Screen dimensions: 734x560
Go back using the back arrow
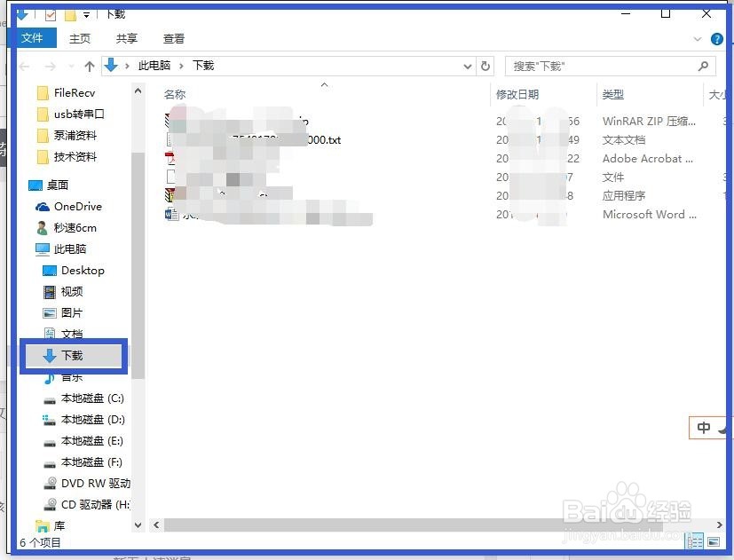pos(24,66)
